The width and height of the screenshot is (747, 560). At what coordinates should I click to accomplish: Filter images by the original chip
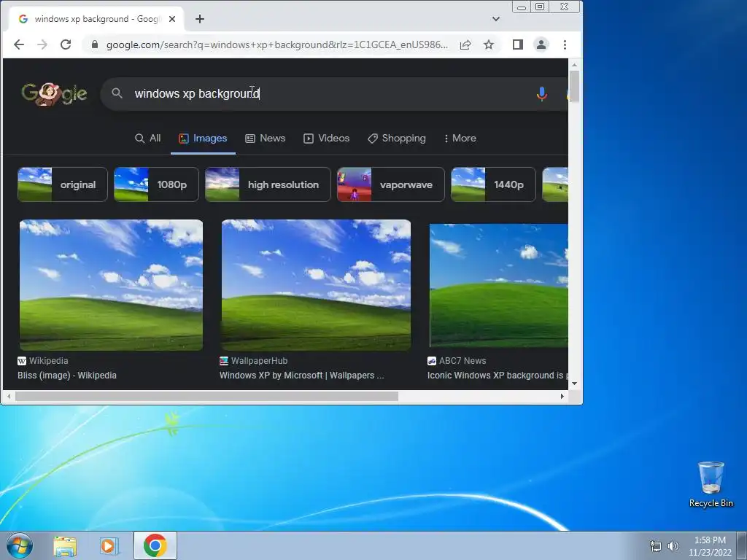pos(63,184)
